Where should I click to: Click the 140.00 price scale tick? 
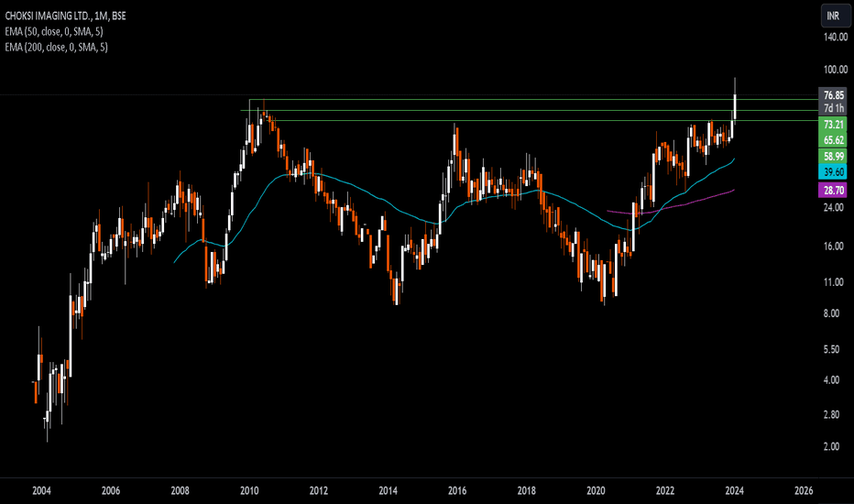(x=836, y=37)
